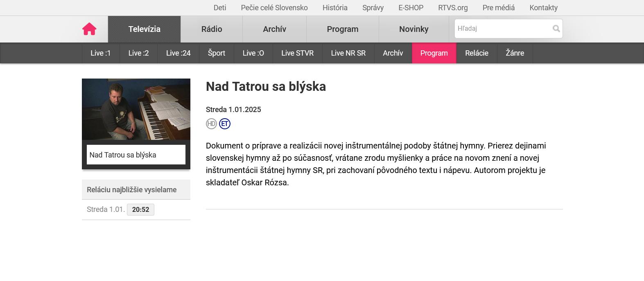644x281 pixels.
Task: Select the Novinky main tab
Action: (x=414, y=29)
